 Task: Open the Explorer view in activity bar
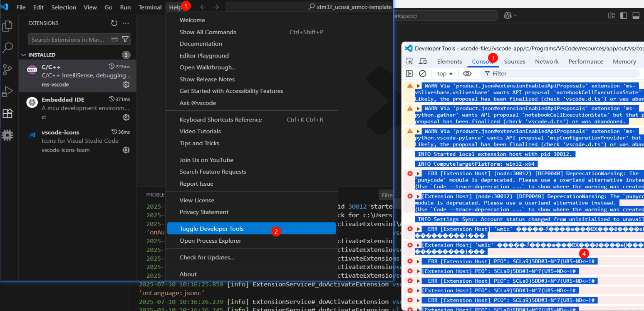(x=7, y=26)
